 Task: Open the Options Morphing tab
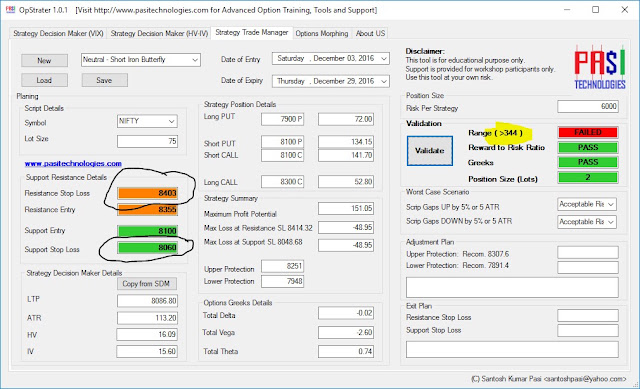pos(322,33)
